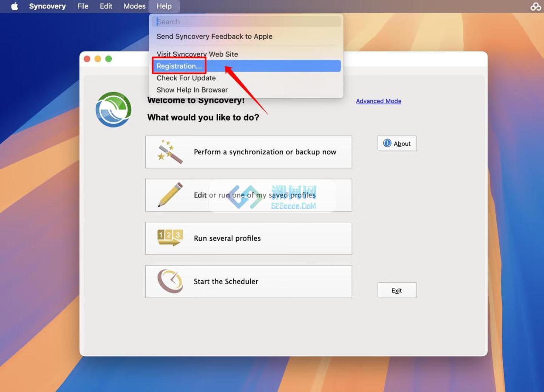The image size is (544, 392).
Task: Click the magic wand wizard icon
Action: (x=170, y=152)
